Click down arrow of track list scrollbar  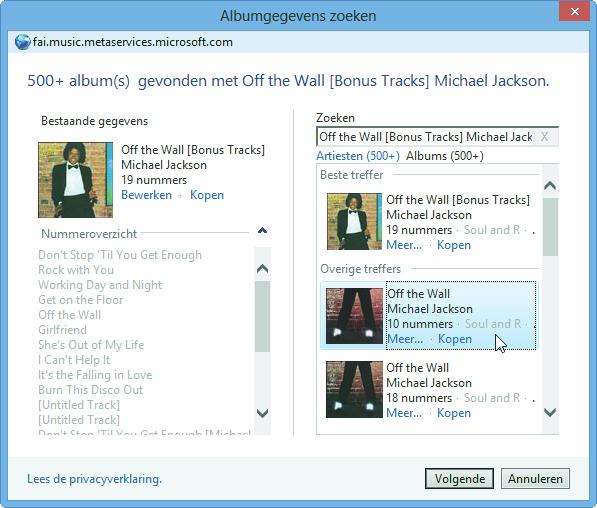point(262,413)
